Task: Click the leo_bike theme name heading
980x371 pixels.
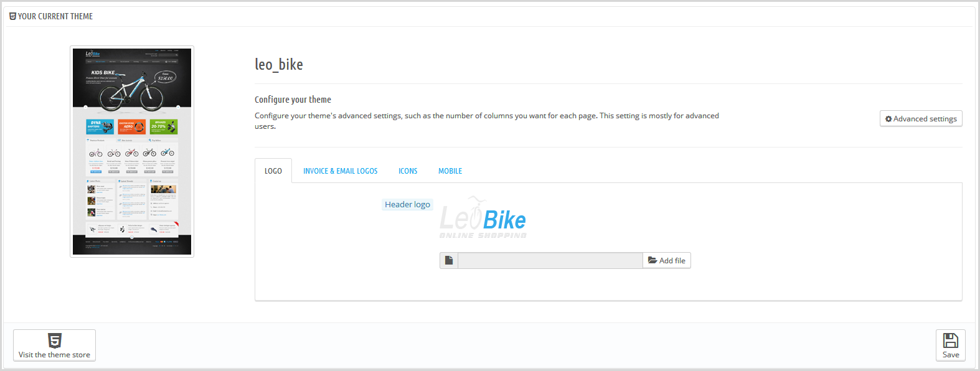Action: click(x=279, y=65)
